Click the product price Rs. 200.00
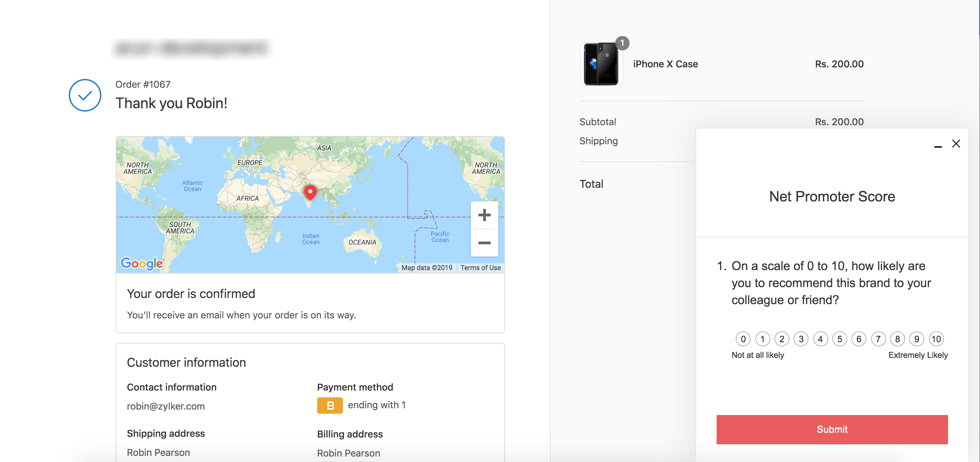980x462 pixels. coord(839,64)
